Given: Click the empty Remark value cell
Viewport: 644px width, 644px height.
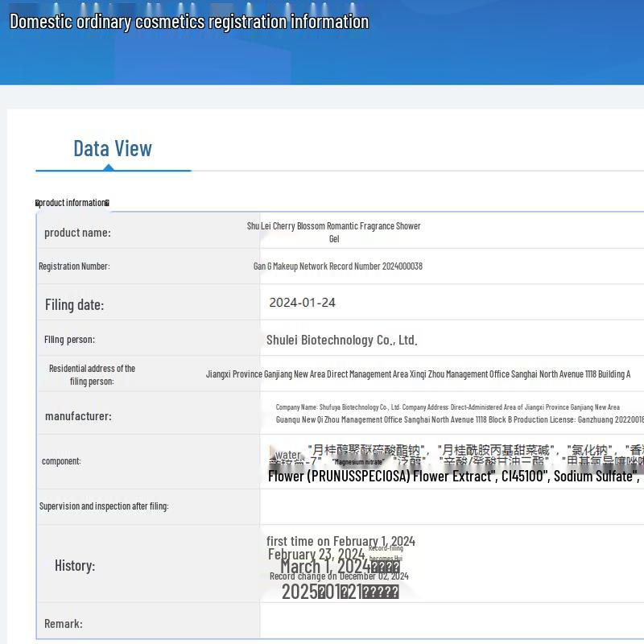Looking at the screenshot, I should coord(451,623).
